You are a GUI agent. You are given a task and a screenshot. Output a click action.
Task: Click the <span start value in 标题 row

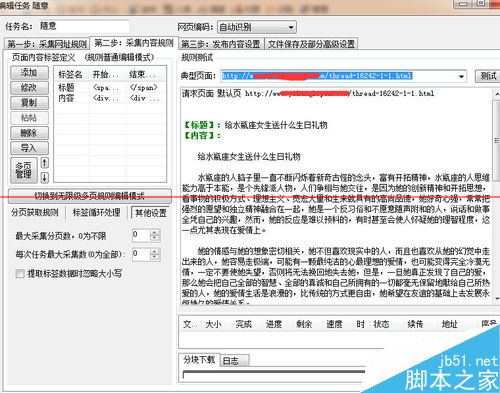[x=106, y=88]
